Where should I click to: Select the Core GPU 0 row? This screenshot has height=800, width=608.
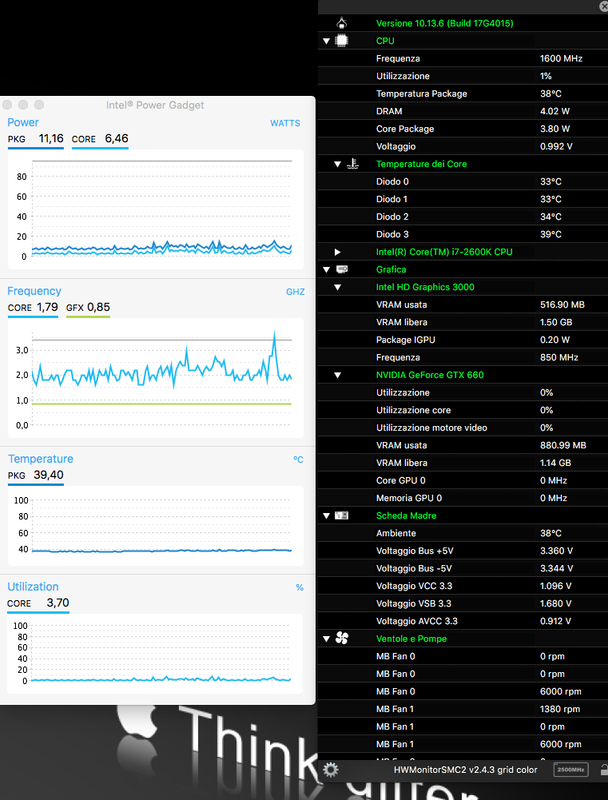coord(463,481)
